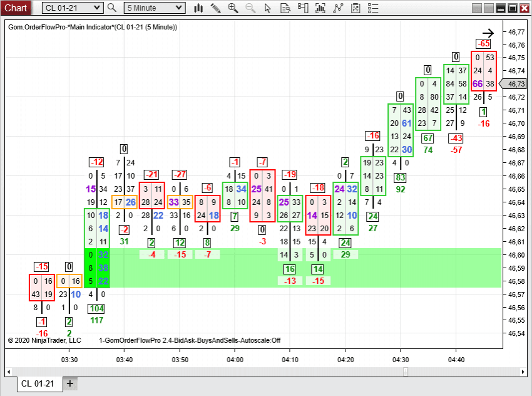Open the Data Box icon

(285, 8)
